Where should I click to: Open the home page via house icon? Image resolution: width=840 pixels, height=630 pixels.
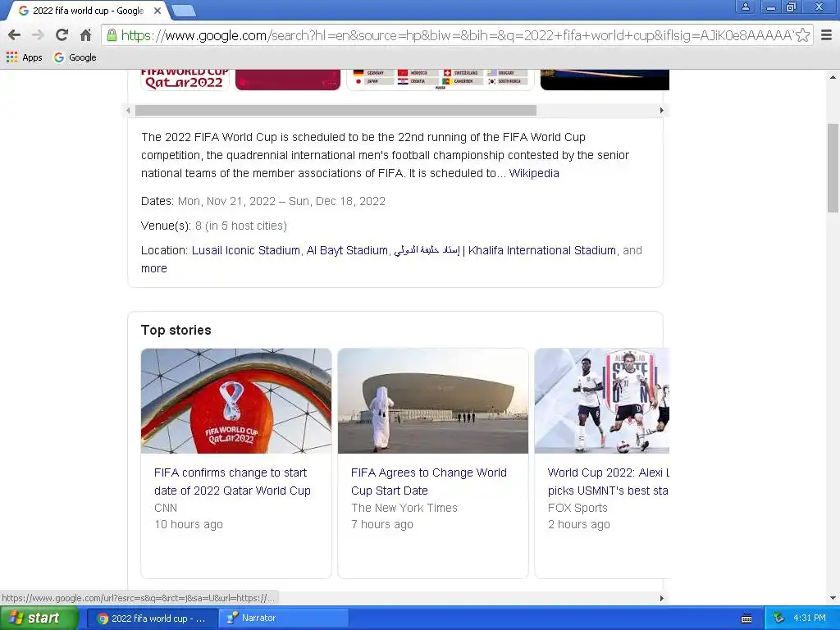85,35
